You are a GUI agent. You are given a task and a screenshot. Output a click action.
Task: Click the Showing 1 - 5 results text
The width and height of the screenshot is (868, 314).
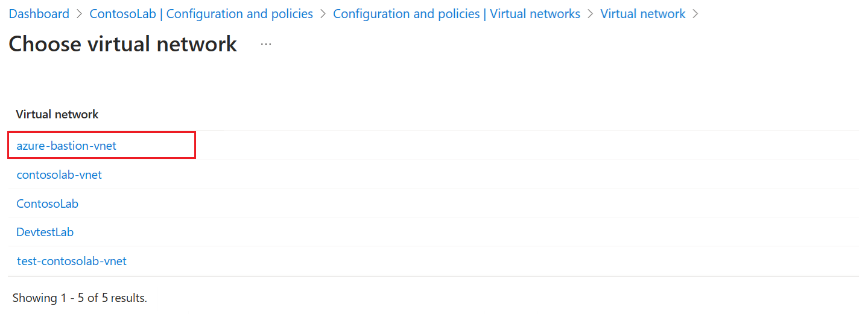(x=80, y=298)
